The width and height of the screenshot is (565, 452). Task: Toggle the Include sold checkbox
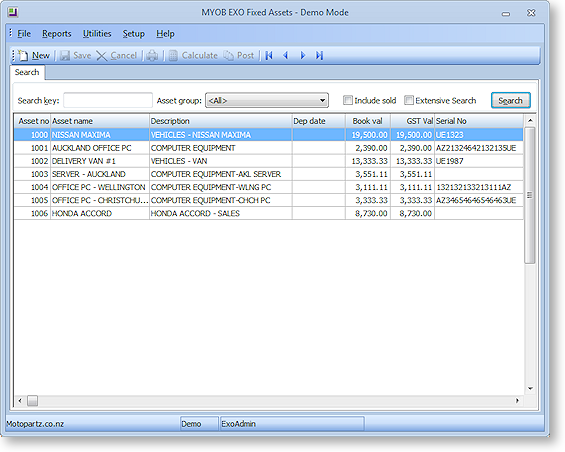(348, 100)
